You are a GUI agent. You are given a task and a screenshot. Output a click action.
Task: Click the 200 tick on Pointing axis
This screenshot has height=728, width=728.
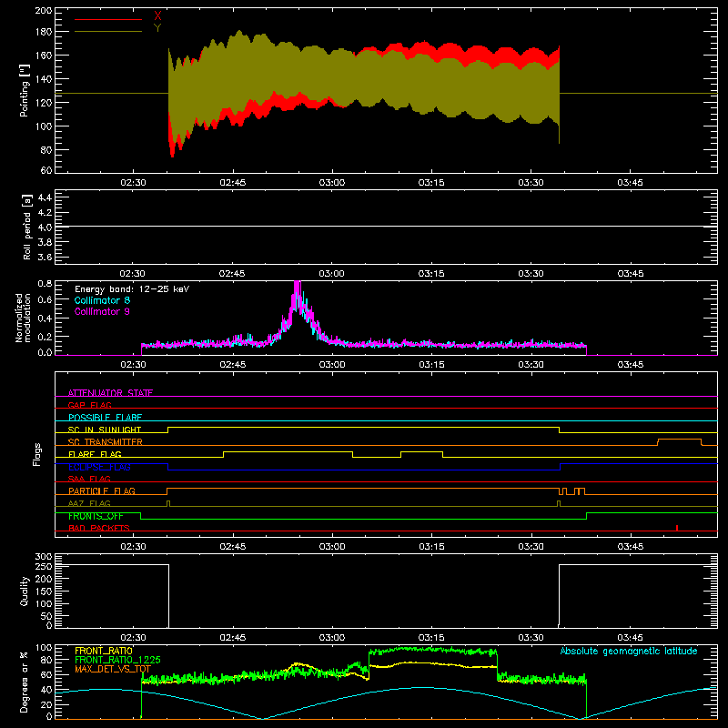(43, 11)
